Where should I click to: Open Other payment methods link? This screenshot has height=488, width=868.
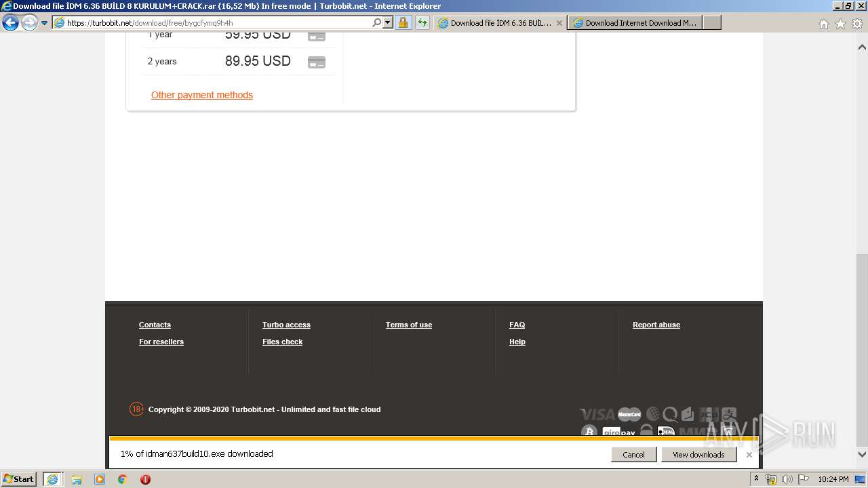coord(202,95)
